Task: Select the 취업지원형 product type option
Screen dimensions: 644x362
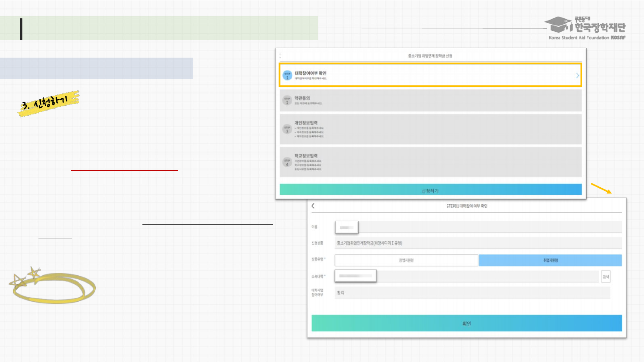Action: click(550, 261)
